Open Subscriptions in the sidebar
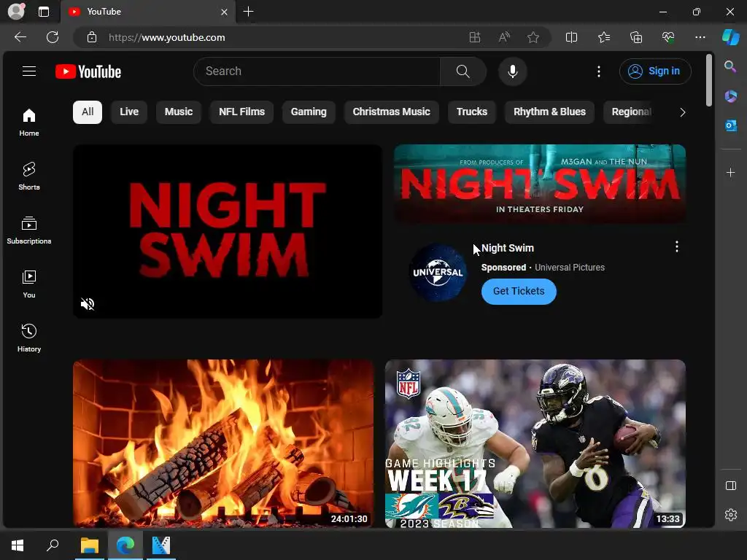Screen dimensions: 747x560 [x=29, y=230]
